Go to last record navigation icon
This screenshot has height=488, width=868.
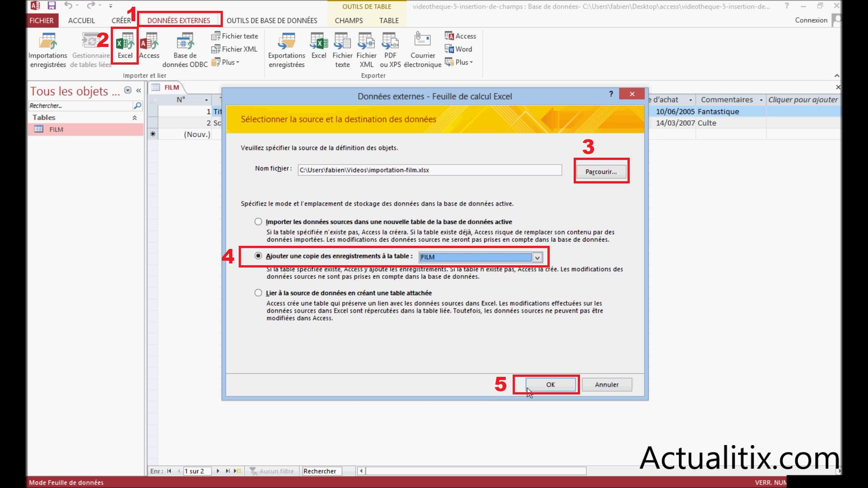tap(227, 471)
